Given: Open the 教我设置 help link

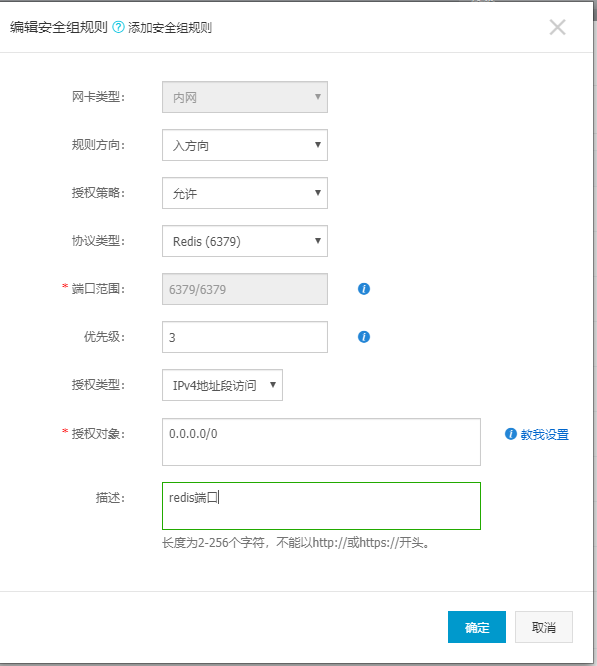Looking at the screenshot, I should tap(544, 434).
